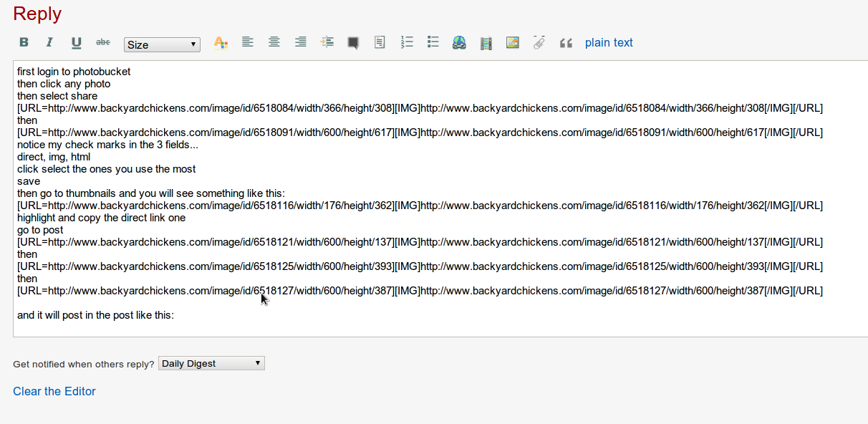Insert a bulleted list
The width and height of the screenshot is (868, 424).
[433, 42]
